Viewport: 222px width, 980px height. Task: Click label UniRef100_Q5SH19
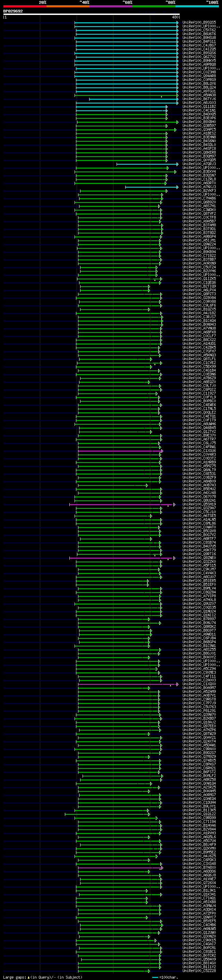199,504
